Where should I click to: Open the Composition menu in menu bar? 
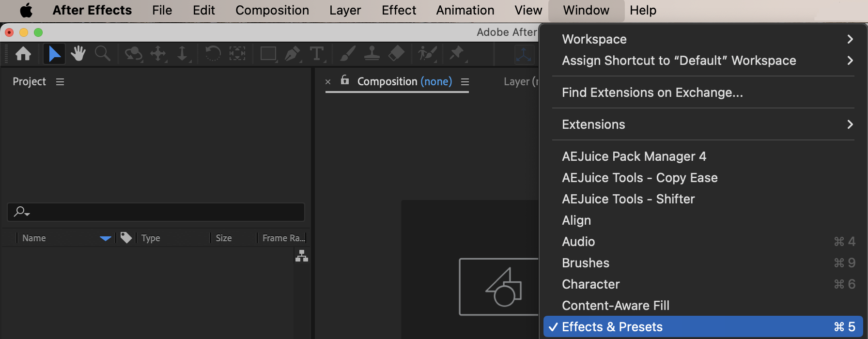[x=272, y=10]
